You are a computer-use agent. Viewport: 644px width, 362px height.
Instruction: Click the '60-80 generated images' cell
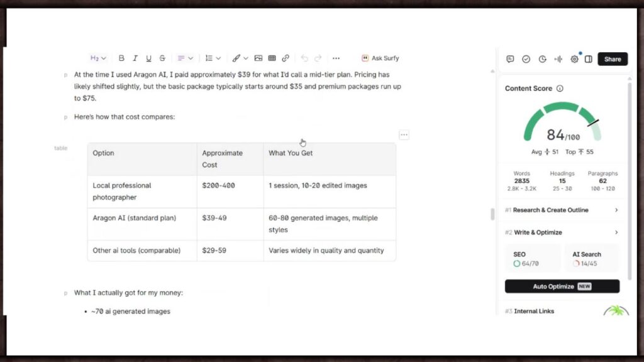(x=330, y=224)
